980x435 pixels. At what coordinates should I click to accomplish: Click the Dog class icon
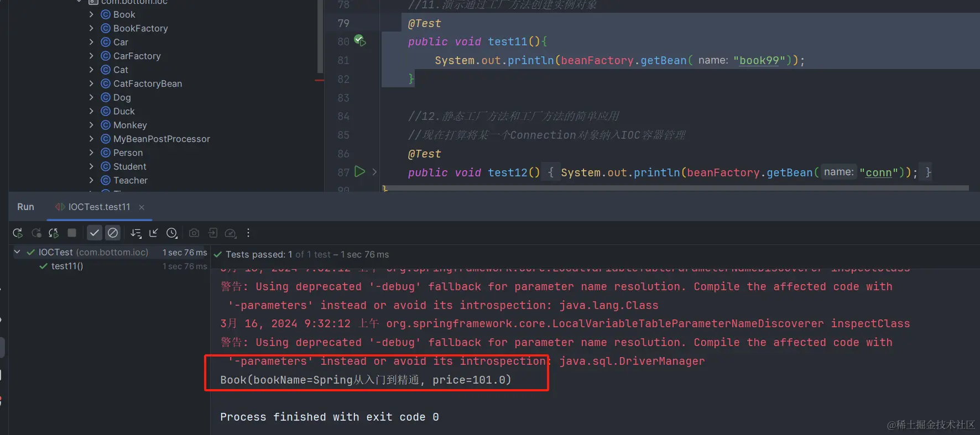tap(106, 97)
